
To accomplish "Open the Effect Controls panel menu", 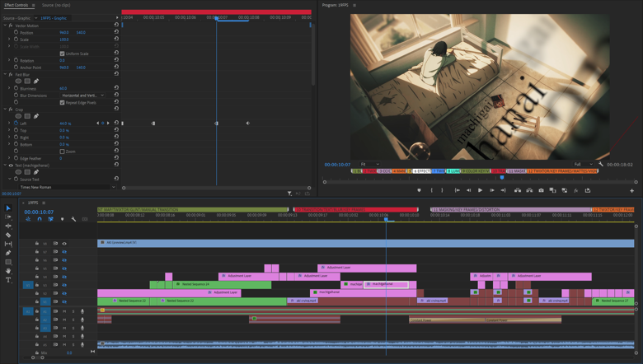I will click(x=33, y=5).
